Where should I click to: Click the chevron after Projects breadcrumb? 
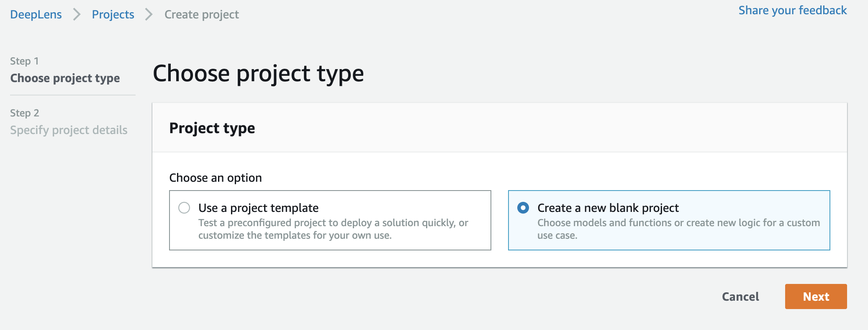coord(149,15)
